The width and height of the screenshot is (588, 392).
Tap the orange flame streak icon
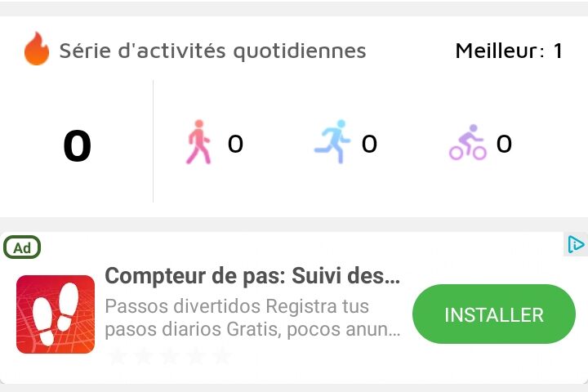(x=37, y=48)
